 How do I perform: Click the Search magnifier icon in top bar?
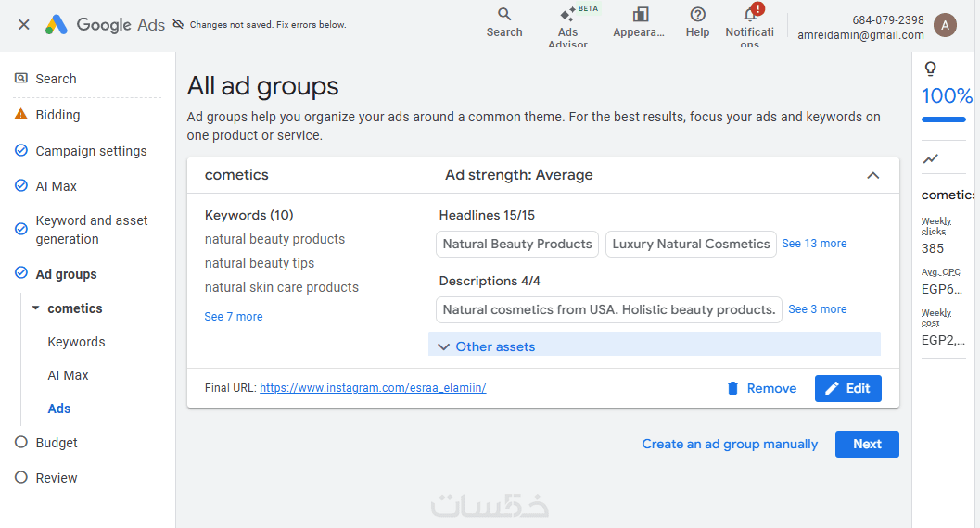coord(504,14)
